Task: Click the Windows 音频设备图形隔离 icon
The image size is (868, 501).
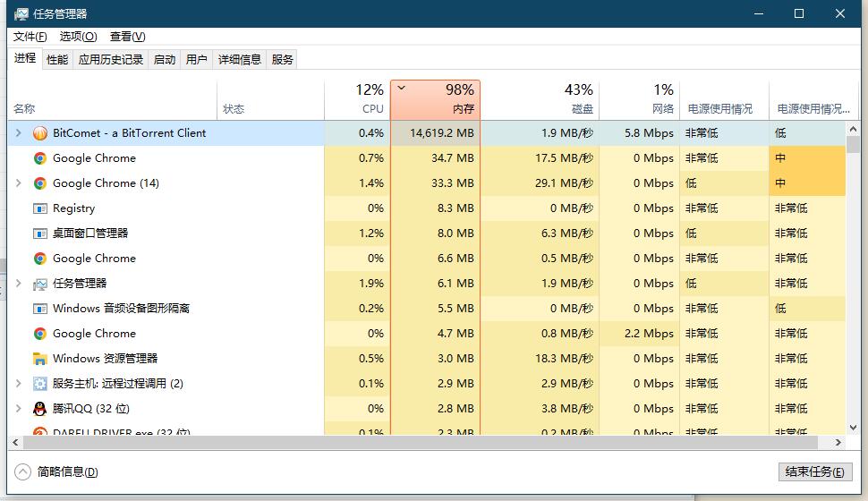Action: coord(40,309)
